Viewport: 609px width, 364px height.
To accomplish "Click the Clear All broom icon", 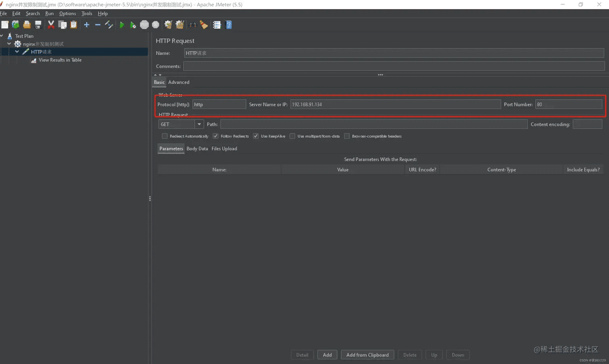I will click(x=180, y=25).
